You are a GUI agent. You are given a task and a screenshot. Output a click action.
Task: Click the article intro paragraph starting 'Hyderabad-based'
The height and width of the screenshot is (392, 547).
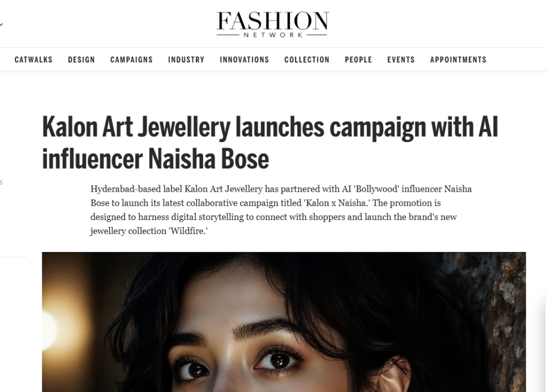pyautogui.click(x=281, y=210)
